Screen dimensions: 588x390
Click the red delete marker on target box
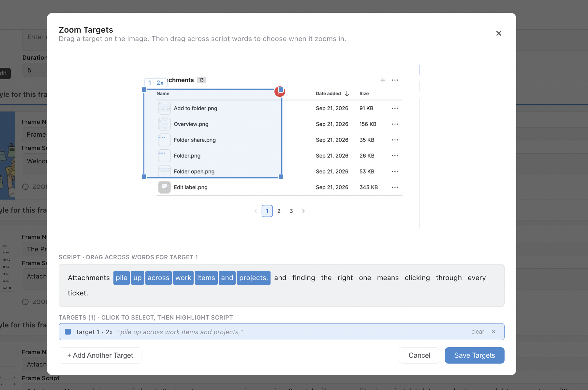pos(280,92)
